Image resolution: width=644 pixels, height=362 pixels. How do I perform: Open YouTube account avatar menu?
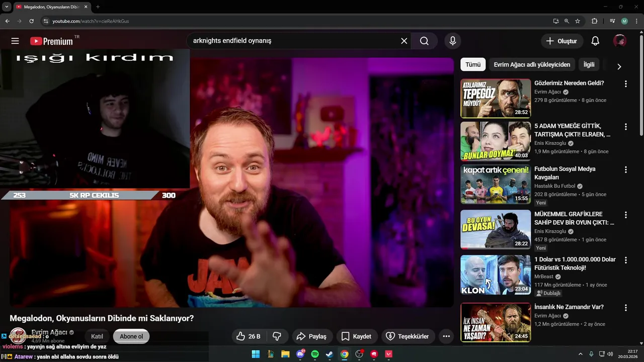[620, 41]
